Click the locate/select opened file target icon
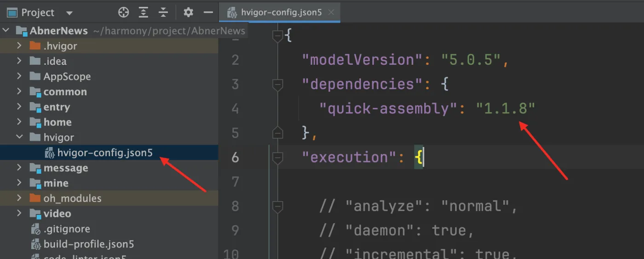 123,12
